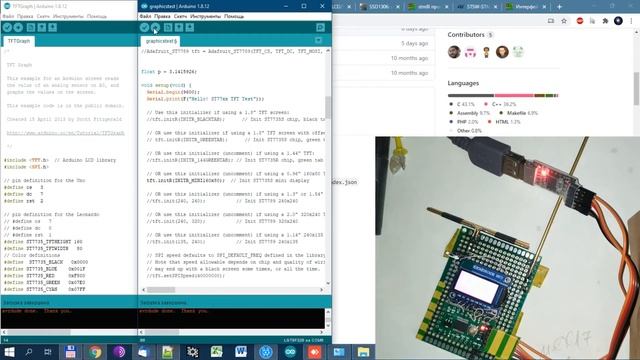Open Помощь menu in graphicstest window
The image size is (640, 360).
point(234,16)
